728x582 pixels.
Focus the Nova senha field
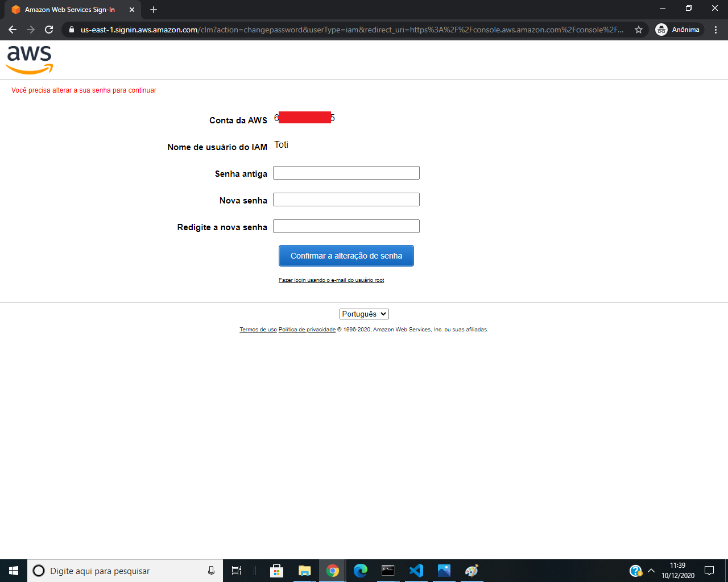pos(346,199)
